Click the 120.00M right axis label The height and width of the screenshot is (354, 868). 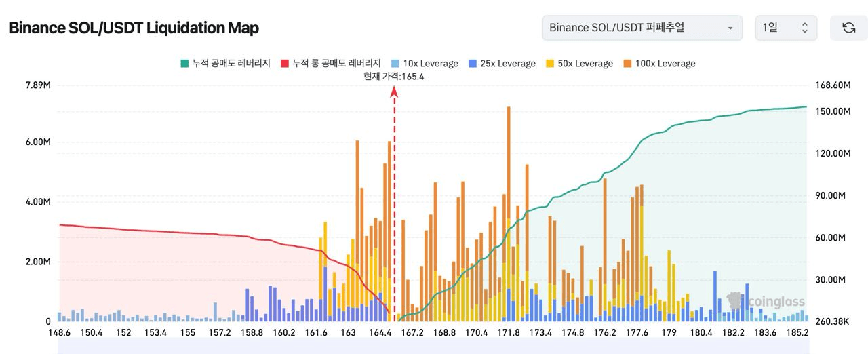pyautogui.click(x=832, y=153)
